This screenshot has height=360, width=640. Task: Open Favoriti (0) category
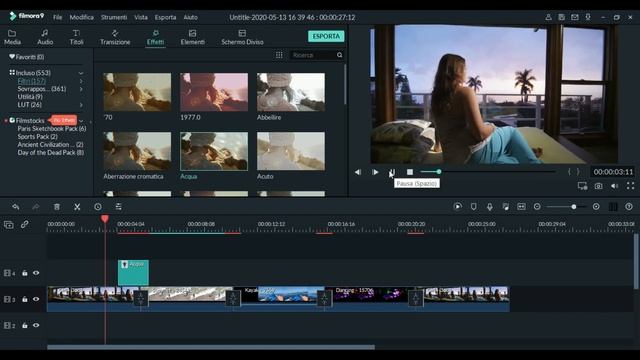tap(27, 57)
